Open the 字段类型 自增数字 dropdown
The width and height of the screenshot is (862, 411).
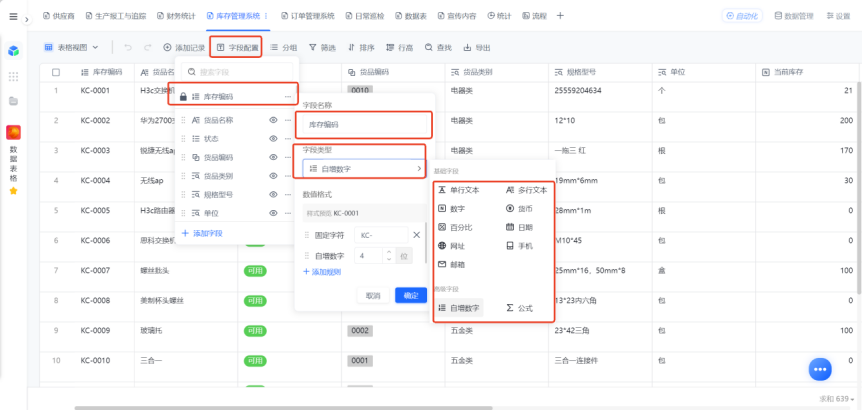click(x=364, y=169)
